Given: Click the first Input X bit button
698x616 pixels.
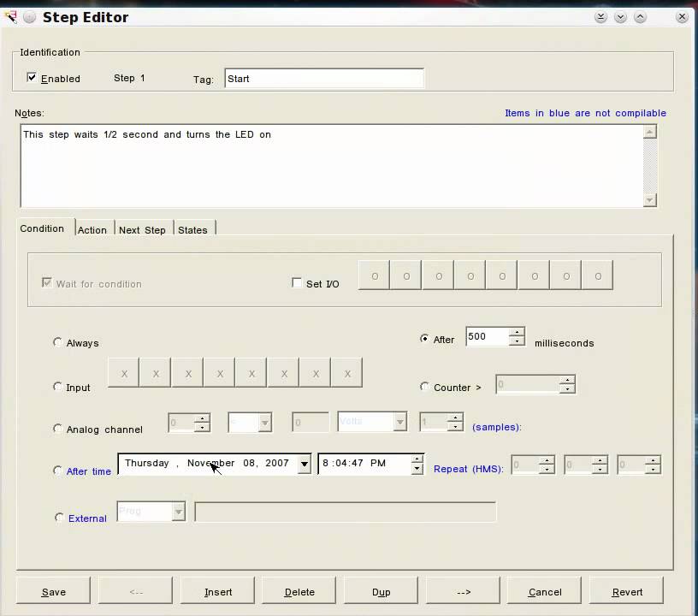Looking at the screenshot, I should coord(123,373).
